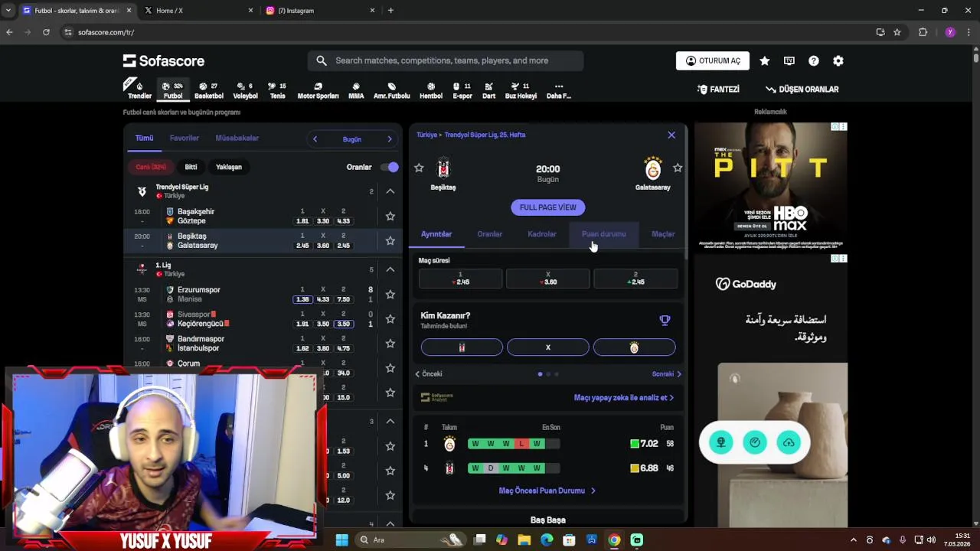Open File Explorer from taskbar

click(x=524, y=540)
